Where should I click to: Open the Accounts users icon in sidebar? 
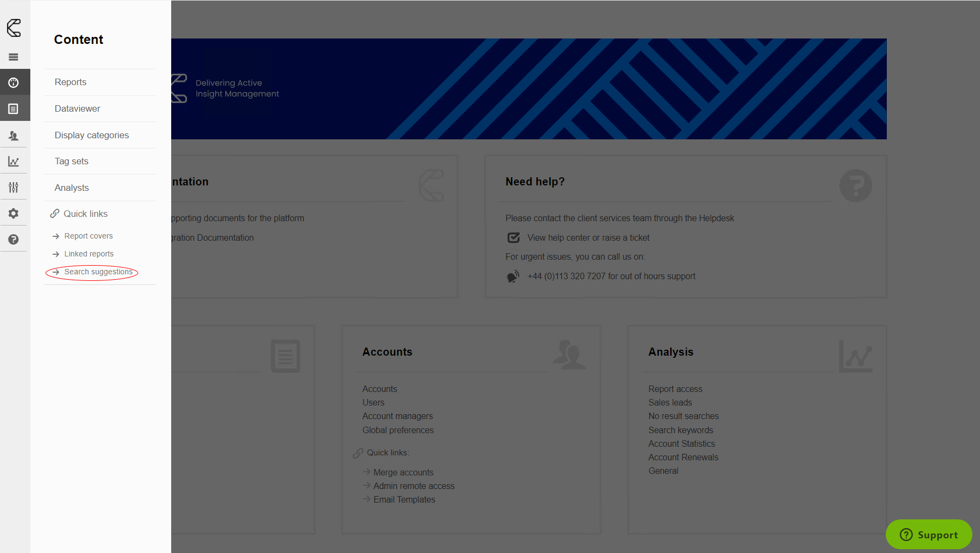pos(14,136)
